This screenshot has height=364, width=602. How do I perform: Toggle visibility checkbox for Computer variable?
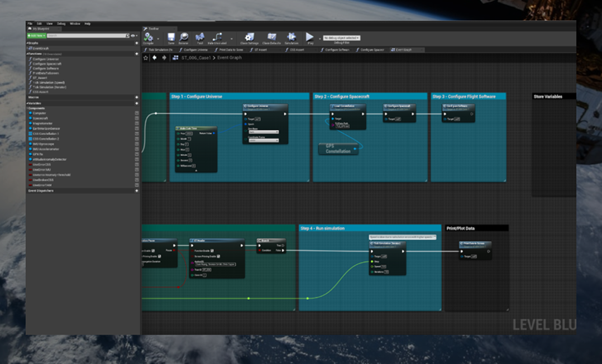coord(137,113)
